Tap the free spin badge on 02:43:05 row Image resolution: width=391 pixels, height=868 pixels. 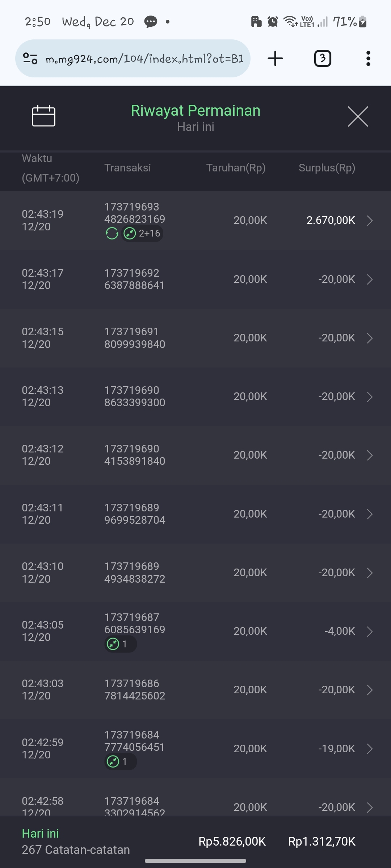(120, 644)
